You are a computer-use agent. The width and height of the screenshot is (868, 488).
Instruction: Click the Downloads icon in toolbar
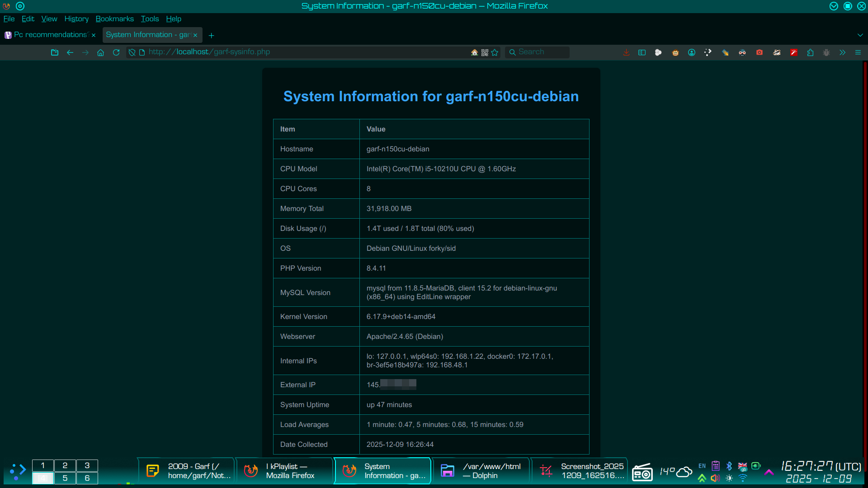pyautogui.click(x=626, y=52)
